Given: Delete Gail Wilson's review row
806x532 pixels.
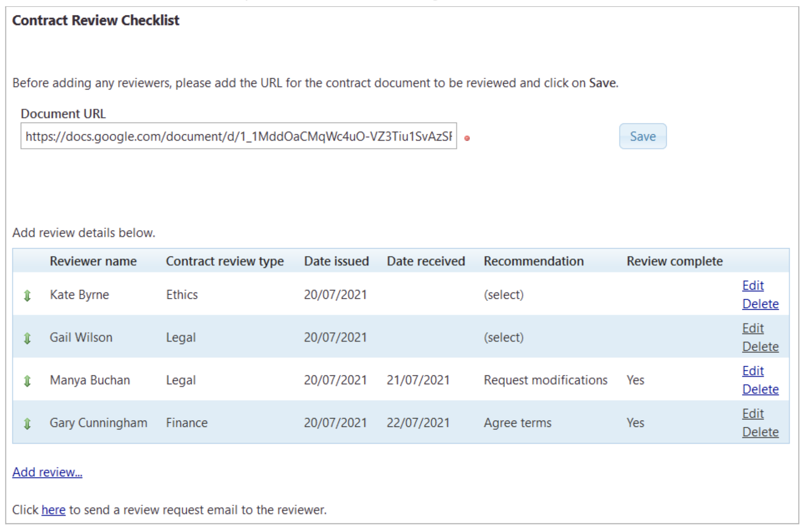Looking at the screenshot, I should pos(760,347).
